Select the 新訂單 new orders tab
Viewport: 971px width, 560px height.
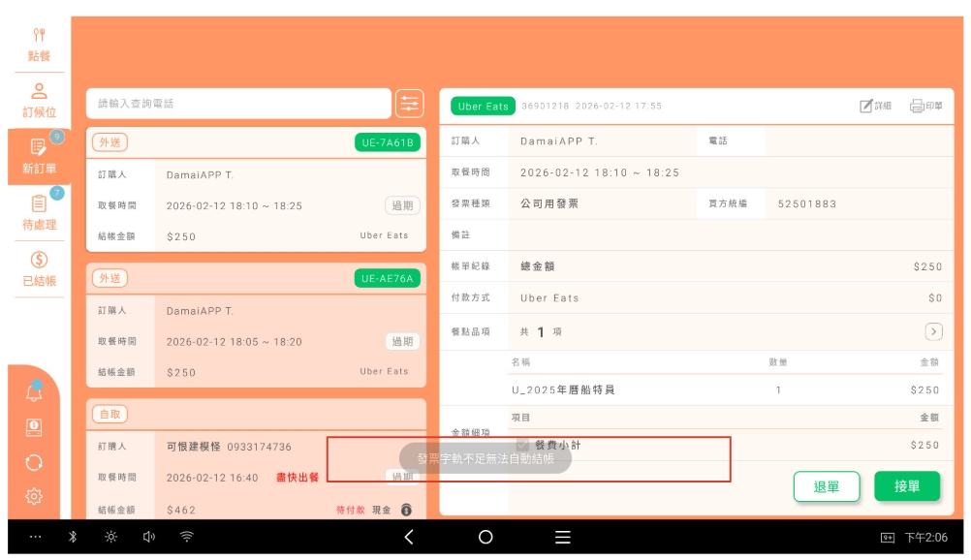click(x=39, y=156)
